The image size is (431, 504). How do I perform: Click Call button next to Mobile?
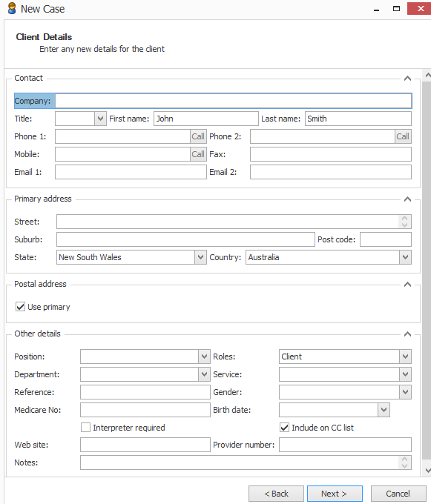click(x=198, y=154)
